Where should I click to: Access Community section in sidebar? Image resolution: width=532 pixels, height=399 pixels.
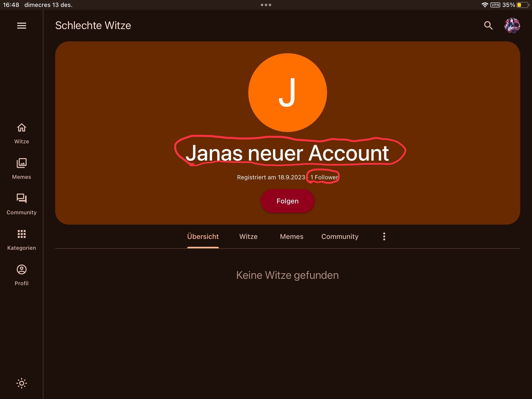[21, 204]
